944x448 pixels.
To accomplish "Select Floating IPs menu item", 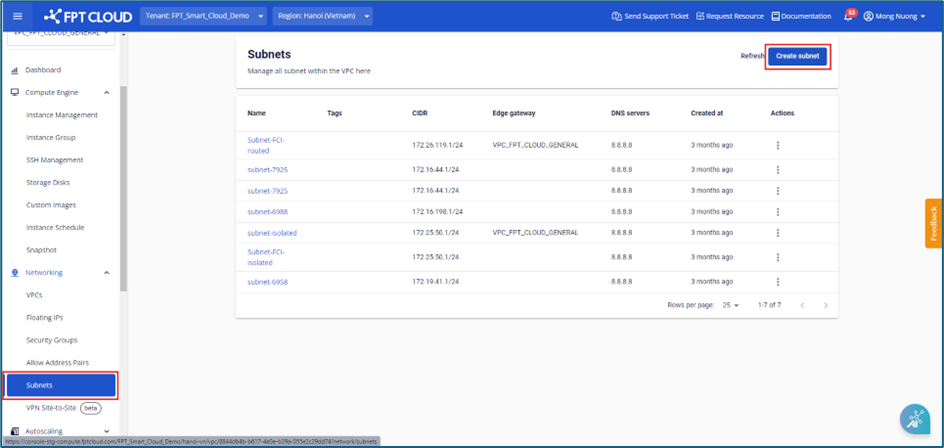I will (x=44, y=318).
